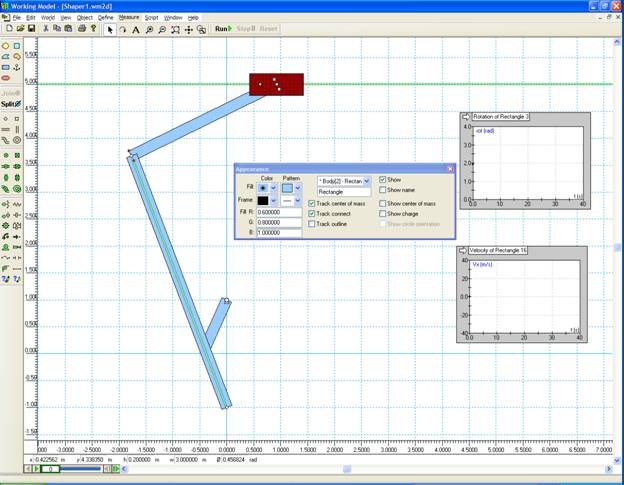
Task: Click the Paste clipboard icon
Action: click(x=68, y=29)
